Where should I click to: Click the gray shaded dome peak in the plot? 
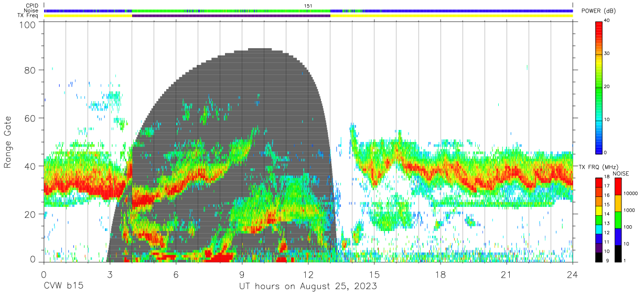(x=259, y=50)
